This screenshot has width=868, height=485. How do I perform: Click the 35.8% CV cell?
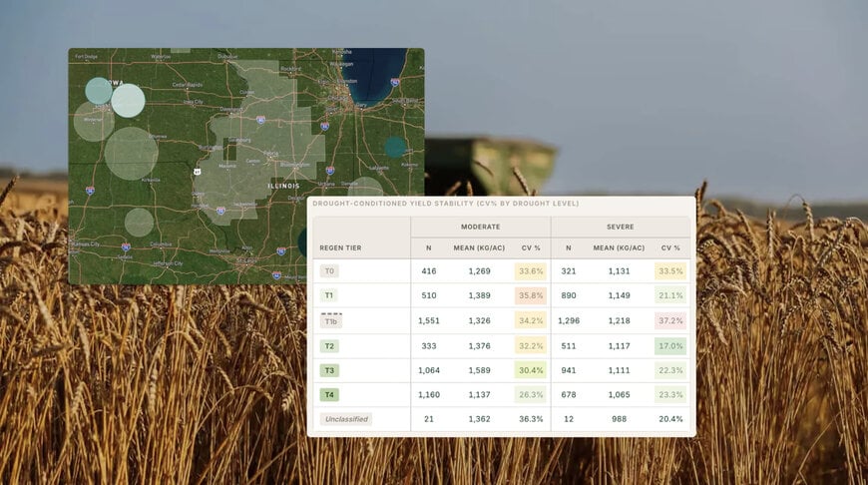click(x=531, y=295)
